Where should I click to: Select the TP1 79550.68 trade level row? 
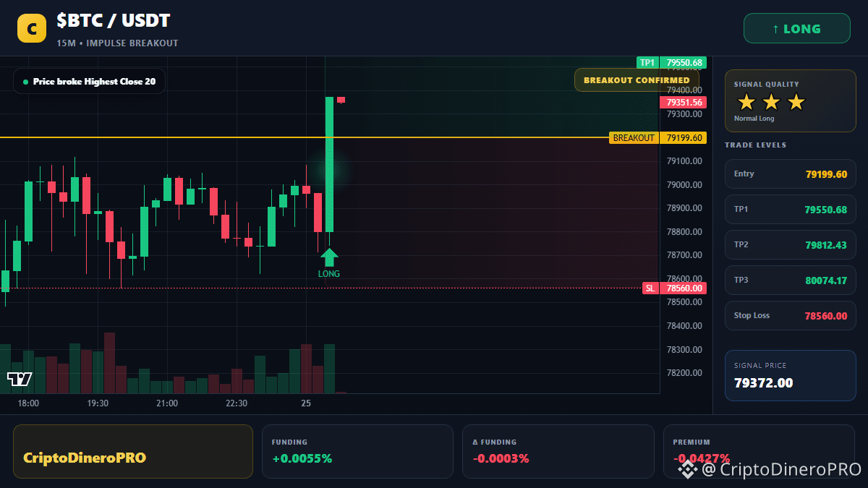click(790, 209)
